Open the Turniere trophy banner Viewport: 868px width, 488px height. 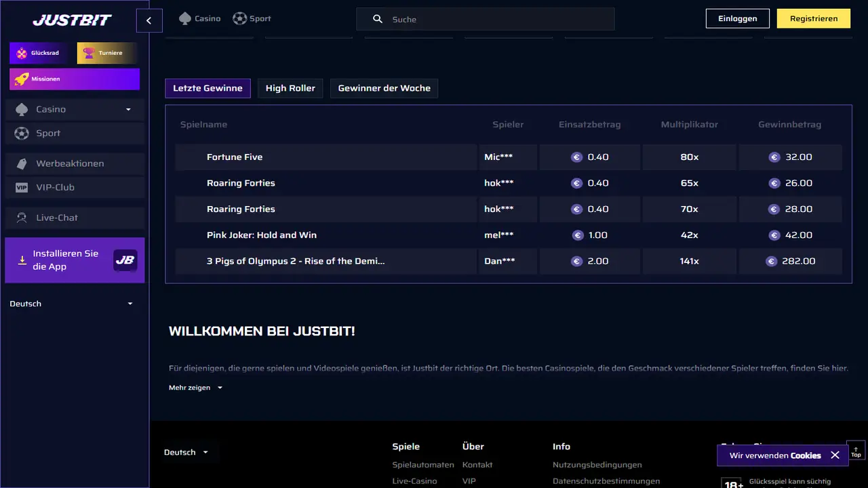tap(107, 53)
